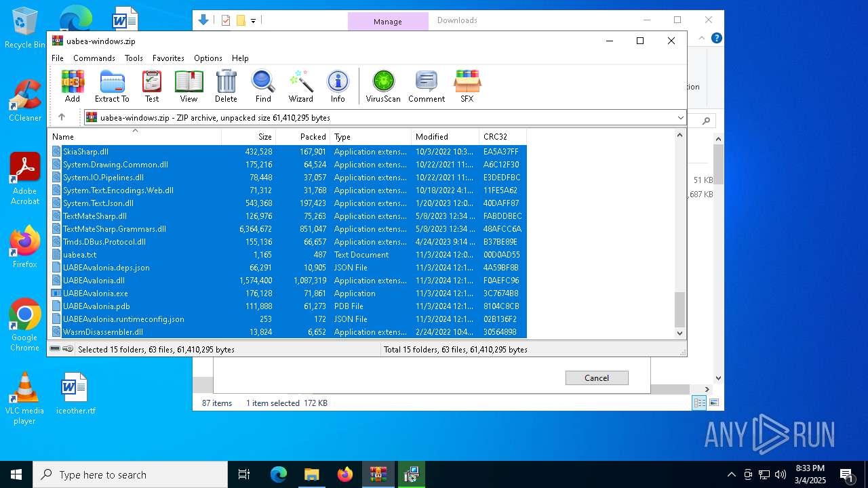Select WasmDisassembler.dll file
The image size is (868, 488).
pyautogui.click(x=288, y=332)
